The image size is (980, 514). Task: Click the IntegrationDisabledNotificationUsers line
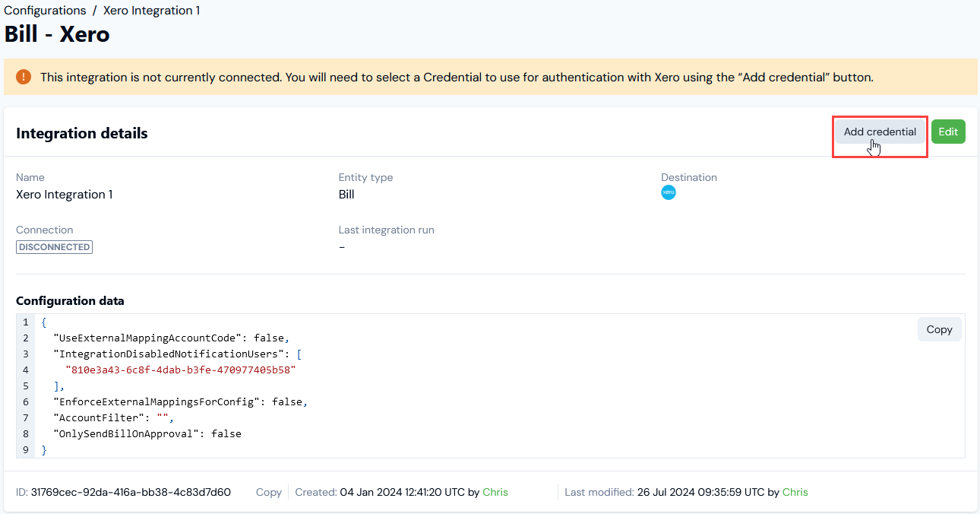coord(178,354)
